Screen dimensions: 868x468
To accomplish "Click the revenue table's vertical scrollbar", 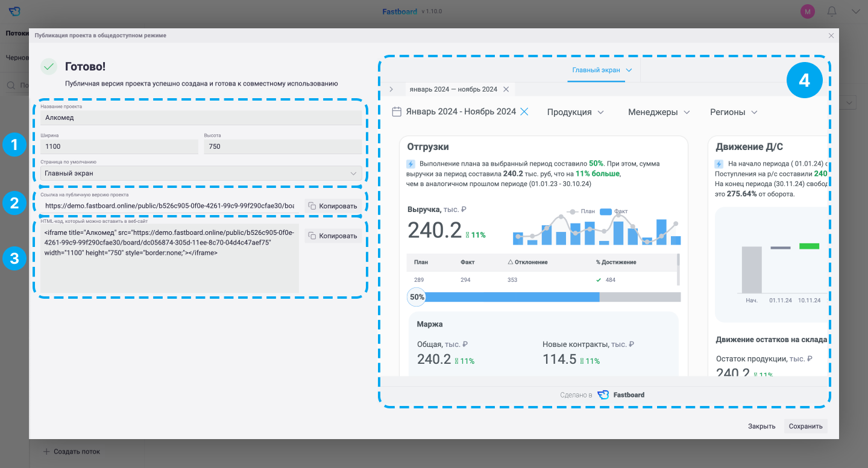I will coord(679,269).
